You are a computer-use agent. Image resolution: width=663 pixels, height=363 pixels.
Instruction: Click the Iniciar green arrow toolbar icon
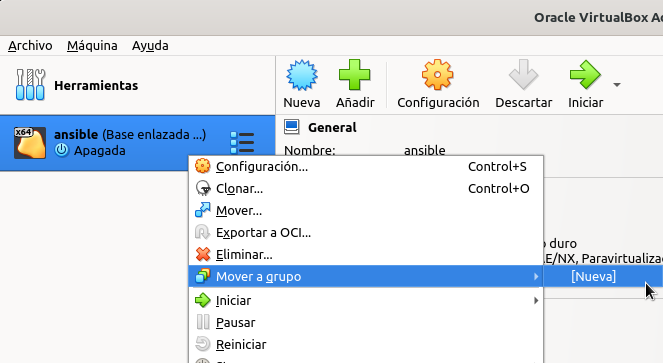pyautogui.click(x=585, y=75)
